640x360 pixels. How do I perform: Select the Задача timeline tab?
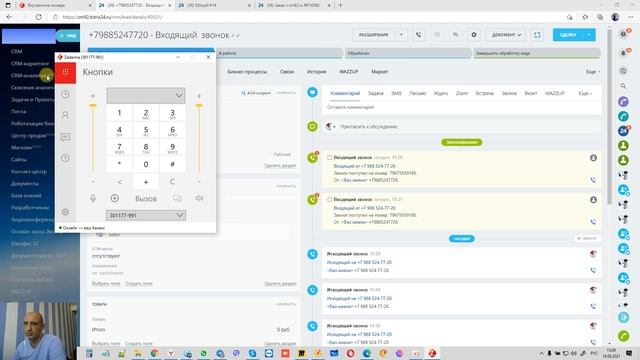pyautogui.click(x=376, y=93)
